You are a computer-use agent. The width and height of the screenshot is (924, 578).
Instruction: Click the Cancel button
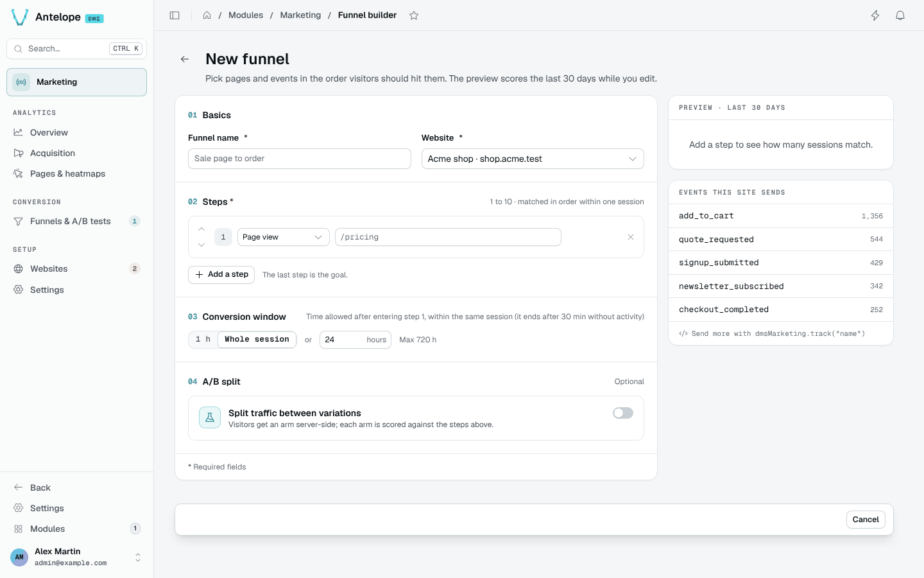(866, 520)
